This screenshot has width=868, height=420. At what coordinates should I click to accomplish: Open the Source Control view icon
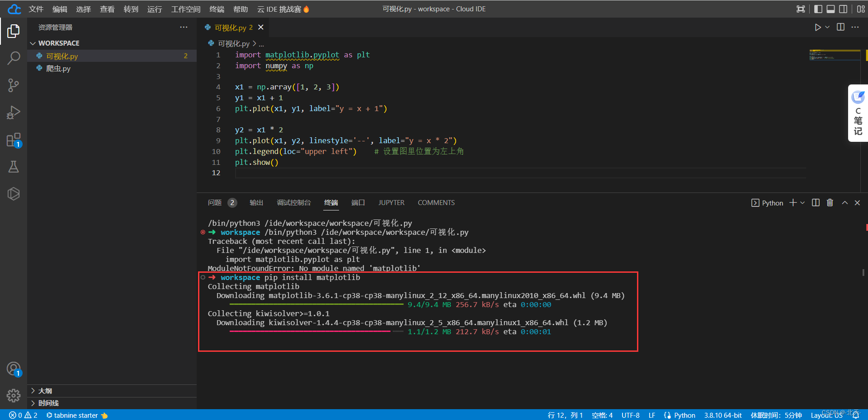[x=14, y=85]
